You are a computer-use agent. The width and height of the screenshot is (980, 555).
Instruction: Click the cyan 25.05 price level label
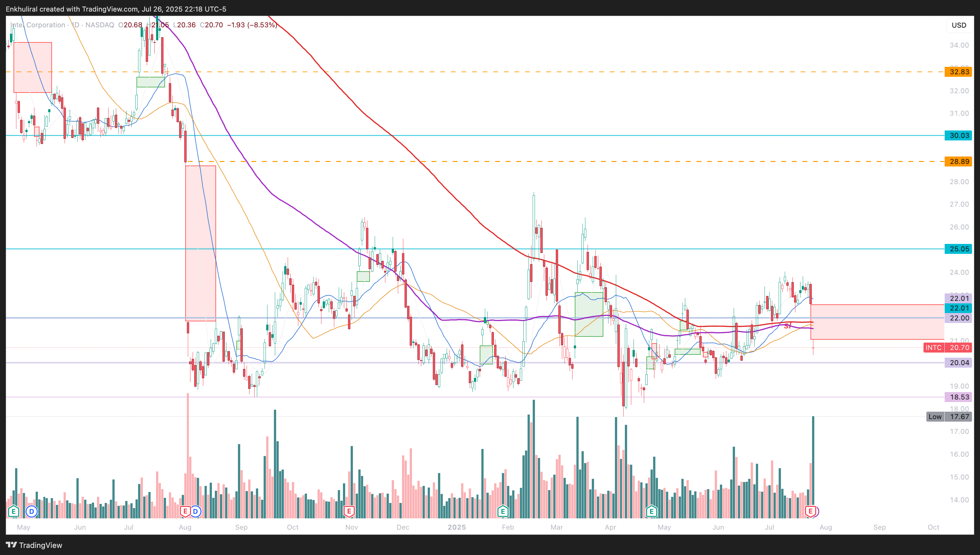pyautogui.click(x=958, y=249)
